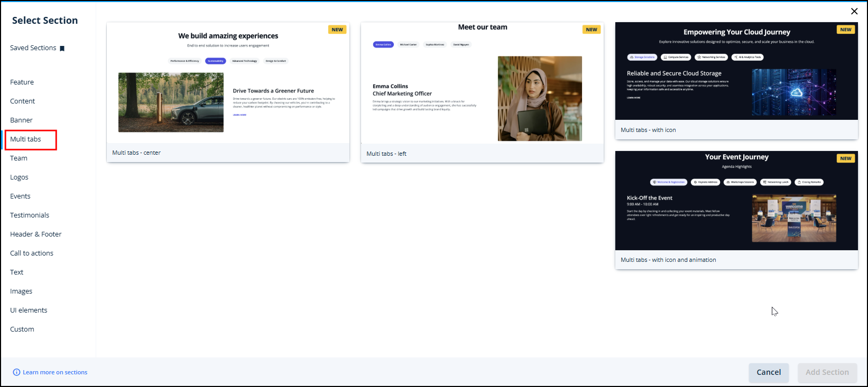Open the Content section category
This screenshot has height=387, width=868.
22,101
